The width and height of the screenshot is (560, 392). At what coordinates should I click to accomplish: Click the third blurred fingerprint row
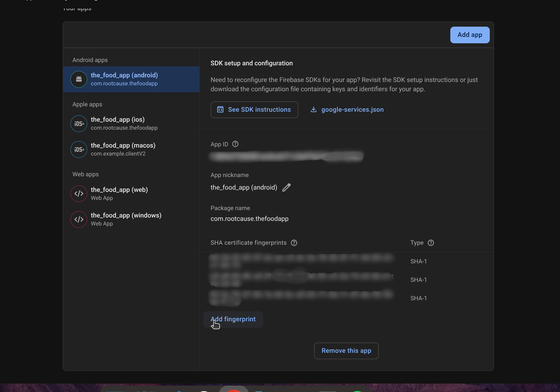pyautogui.click(x=301, y=298)
